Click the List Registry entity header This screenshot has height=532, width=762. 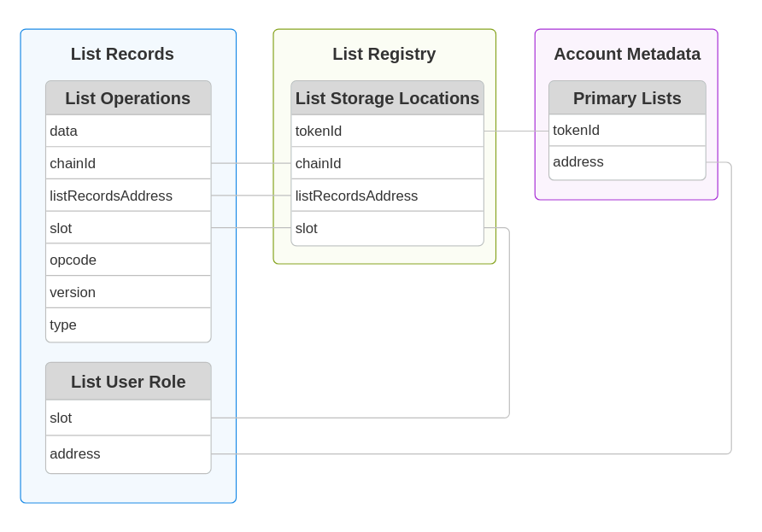384,54
